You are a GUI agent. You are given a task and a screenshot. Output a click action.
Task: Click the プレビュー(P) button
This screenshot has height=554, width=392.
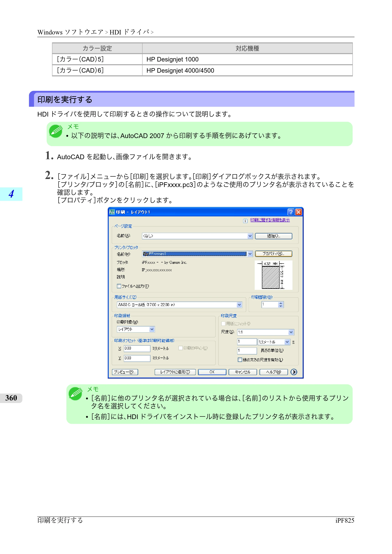point(125,372)
